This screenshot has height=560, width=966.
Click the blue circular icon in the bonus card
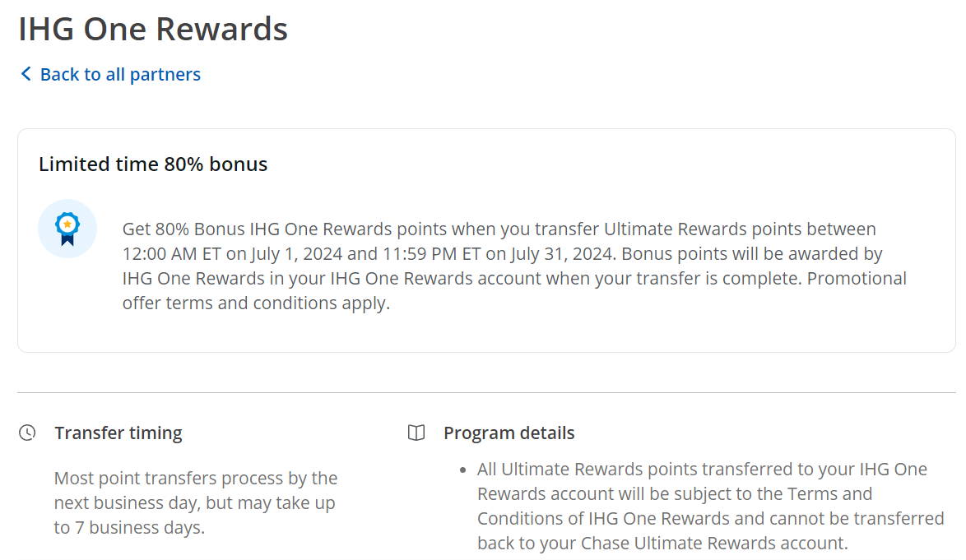(x=67, y=228)
